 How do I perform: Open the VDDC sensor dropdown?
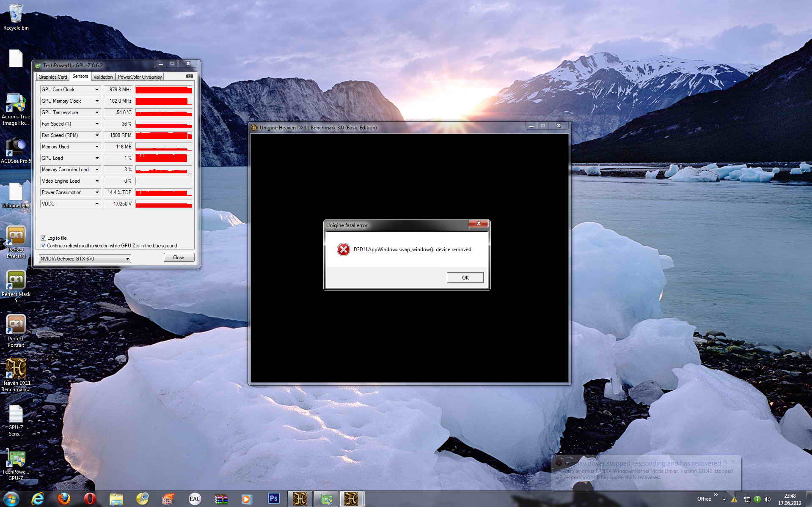point(97,204)
